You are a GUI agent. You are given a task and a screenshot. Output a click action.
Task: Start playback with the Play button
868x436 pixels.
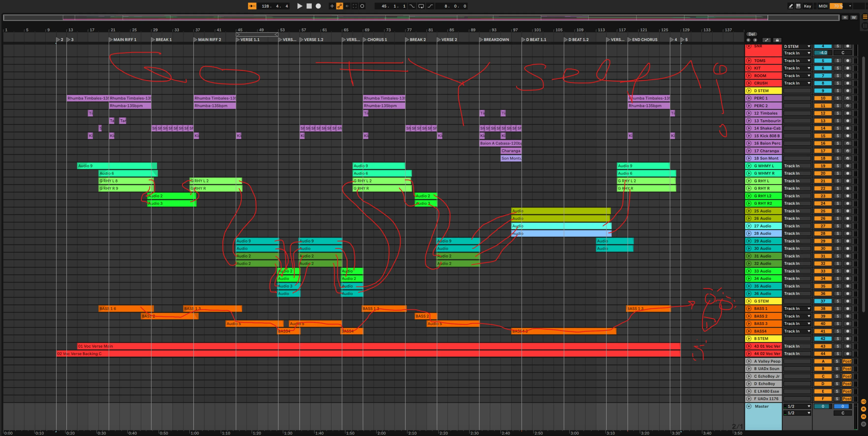pos(300,6)
